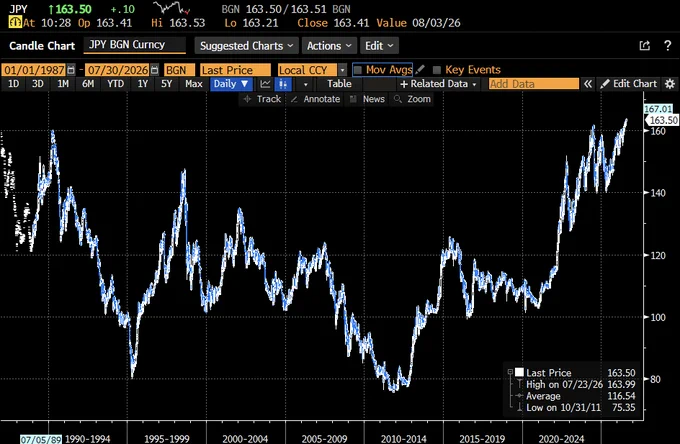This screenshot has width=680, height=444.
Task: Activate the Zoom magnifier tool
Action: [x=412, y=99]
